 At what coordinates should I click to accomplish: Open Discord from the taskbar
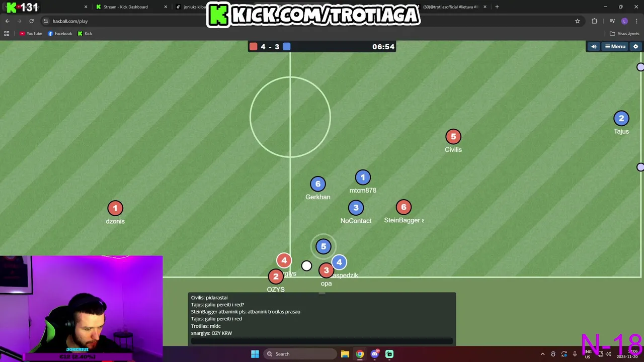(374, 354)
